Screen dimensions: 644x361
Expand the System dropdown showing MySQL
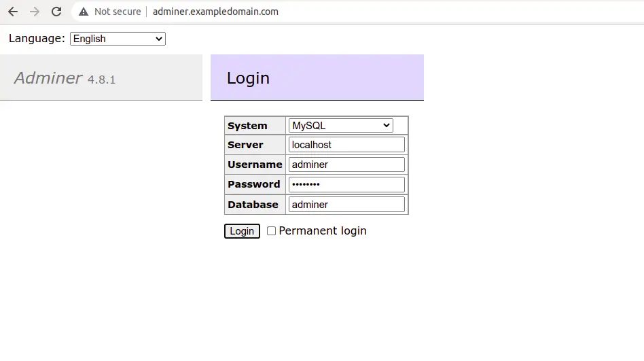[x=341, y=126]
